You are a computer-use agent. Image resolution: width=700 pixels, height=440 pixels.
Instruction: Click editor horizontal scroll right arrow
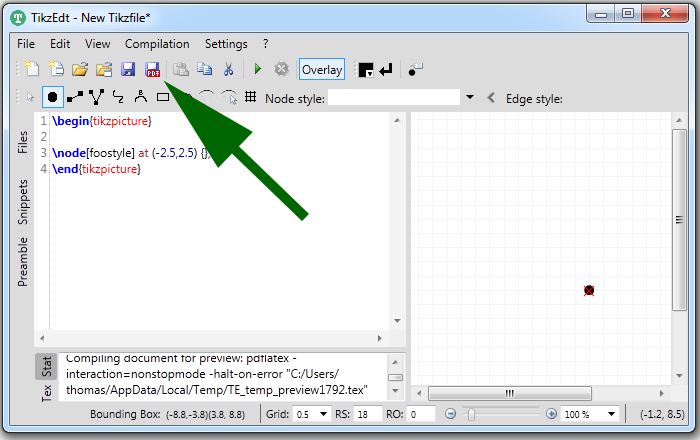pyautogui.click(x=379, y=338)
